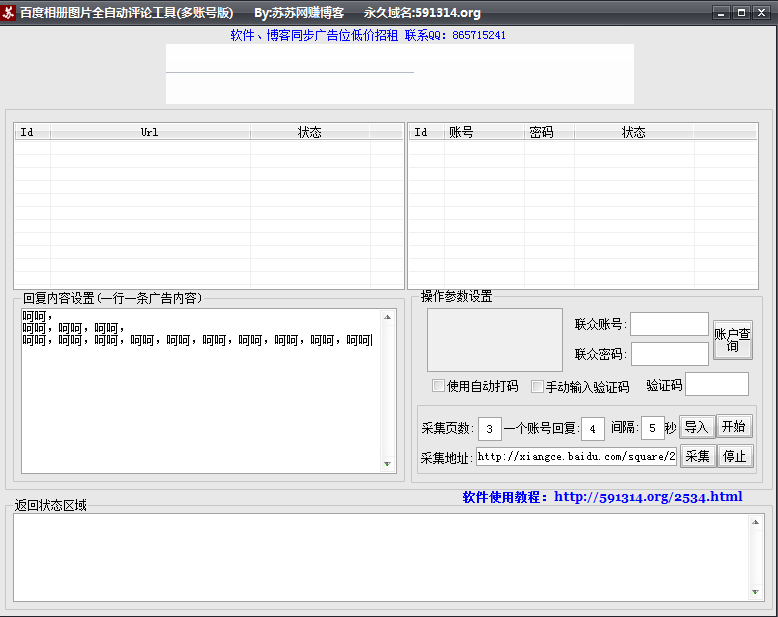Start commenting with the 开始 button
This screenshot has height=617, width=778.
tap(734, 427)
